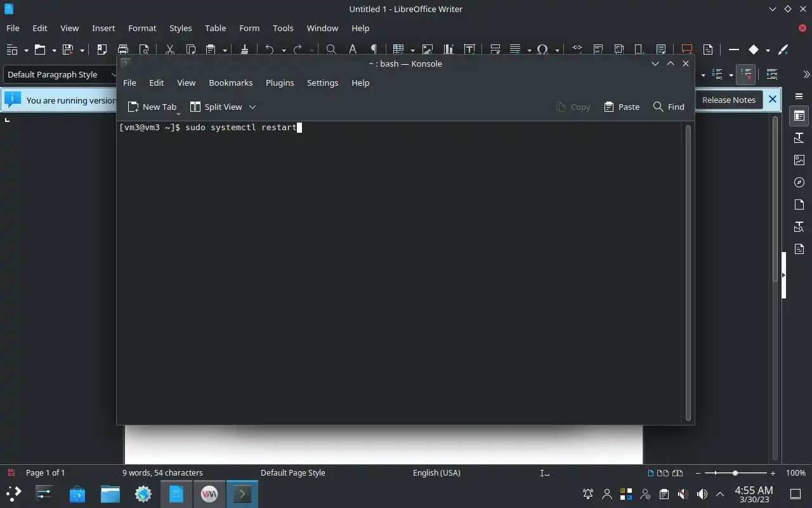
Task: Open Writer's Format menu
Action: click(x=142, y=28)
